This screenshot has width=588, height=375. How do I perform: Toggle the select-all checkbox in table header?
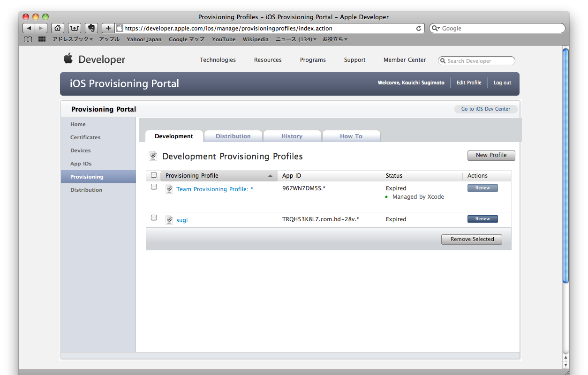point(154,175)
